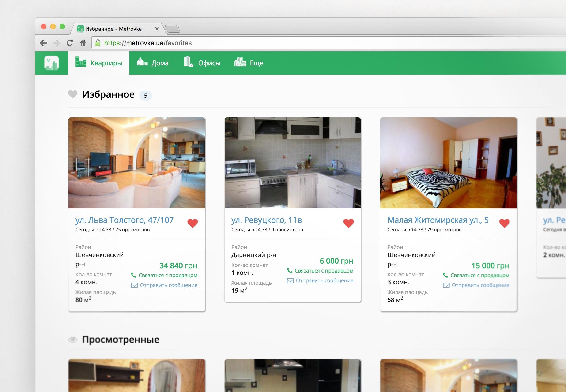The width and height of the screenshot is (566, 392).
Task: Unfavorite the Льва Толстого listing heart
Action: (x=192, y=223)
